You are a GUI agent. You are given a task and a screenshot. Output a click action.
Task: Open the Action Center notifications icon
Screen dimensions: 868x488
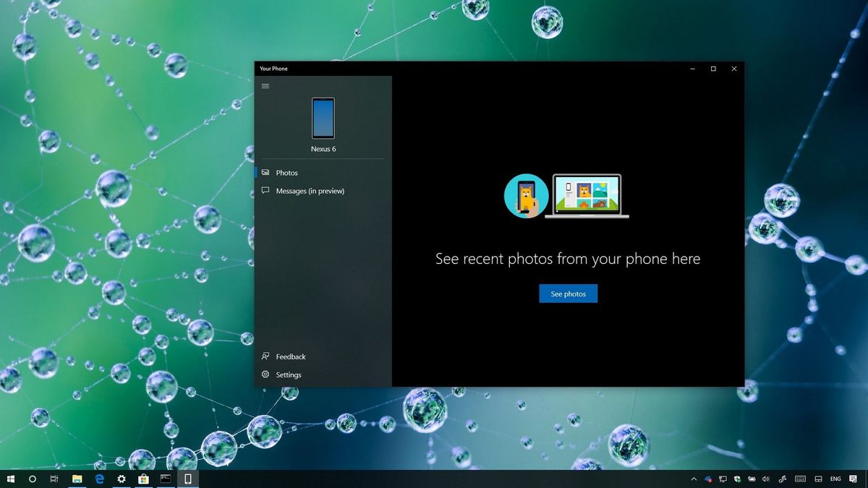click(x=854, y=479)
